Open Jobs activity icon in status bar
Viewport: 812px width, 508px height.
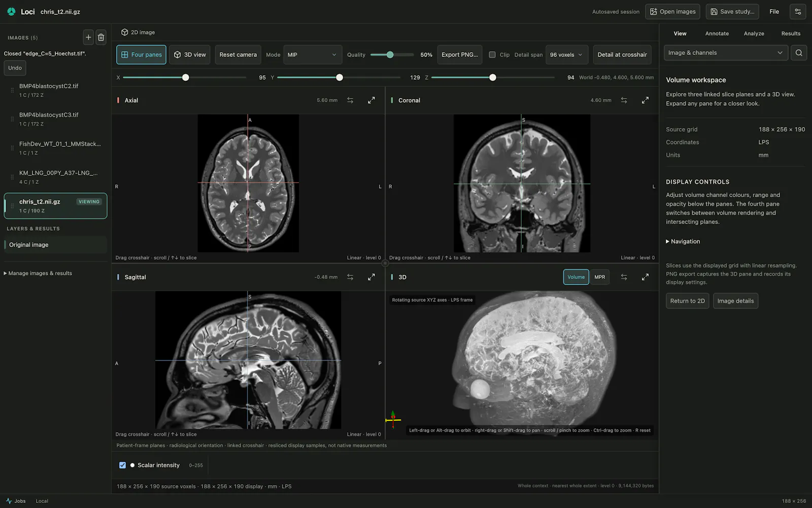click(x=9, y=501)
